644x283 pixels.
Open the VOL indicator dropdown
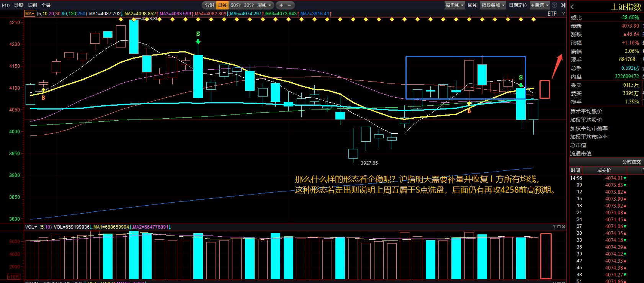(x=31, y=227)
